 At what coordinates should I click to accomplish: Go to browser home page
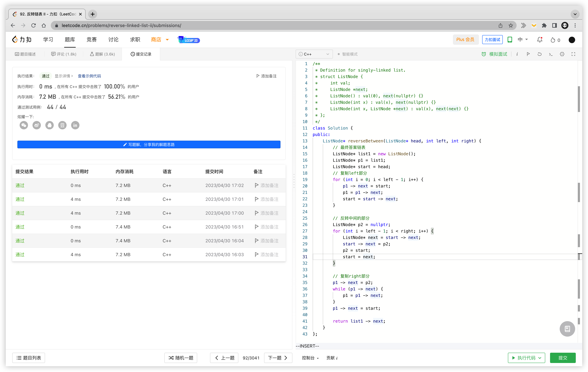tap(44, 25)
